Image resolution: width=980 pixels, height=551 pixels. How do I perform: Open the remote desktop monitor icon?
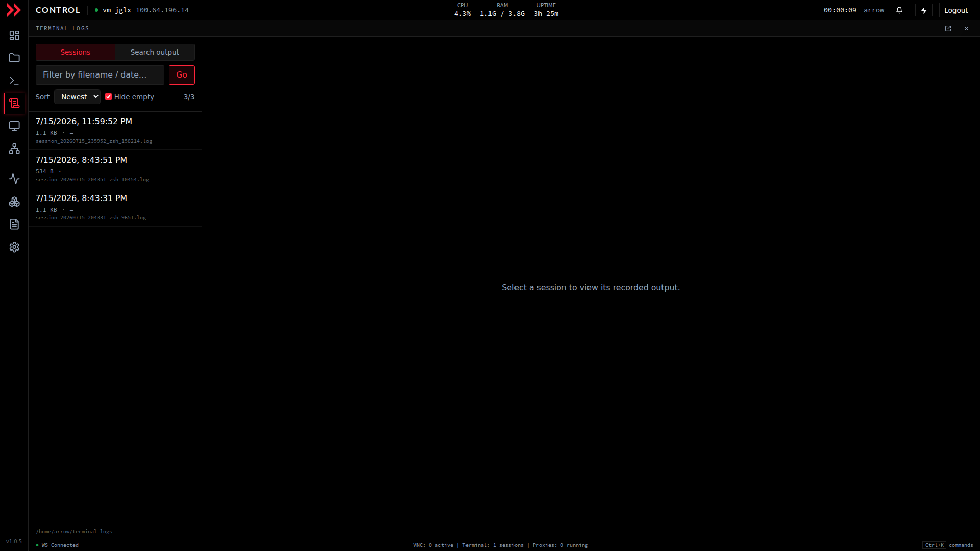[14, 126]
